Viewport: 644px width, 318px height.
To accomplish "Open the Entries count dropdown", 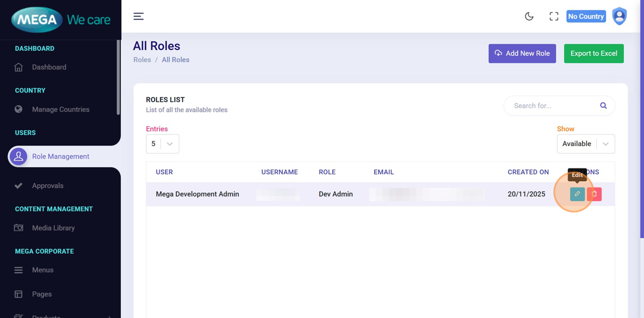I will (162, 144).
